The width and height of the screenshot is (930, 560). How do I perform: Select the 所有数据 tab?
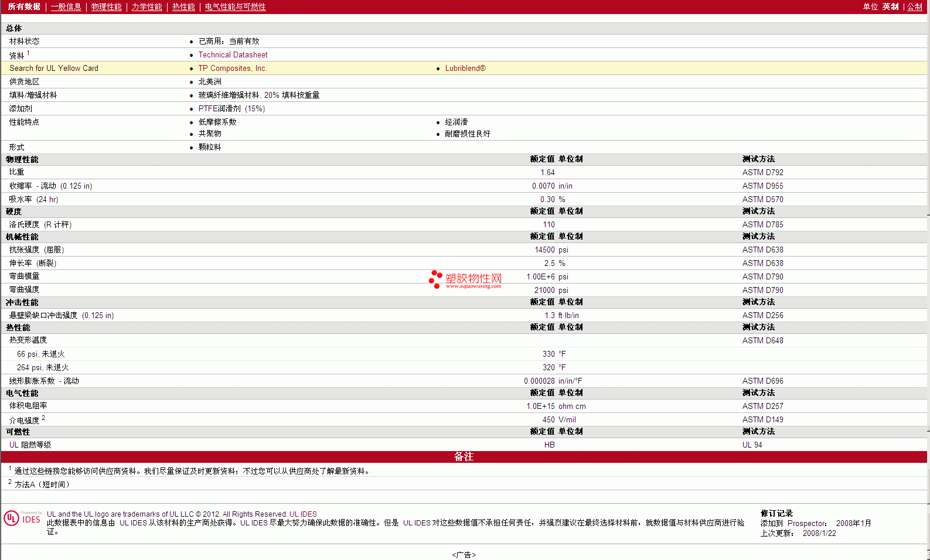[x=24, y=7]
